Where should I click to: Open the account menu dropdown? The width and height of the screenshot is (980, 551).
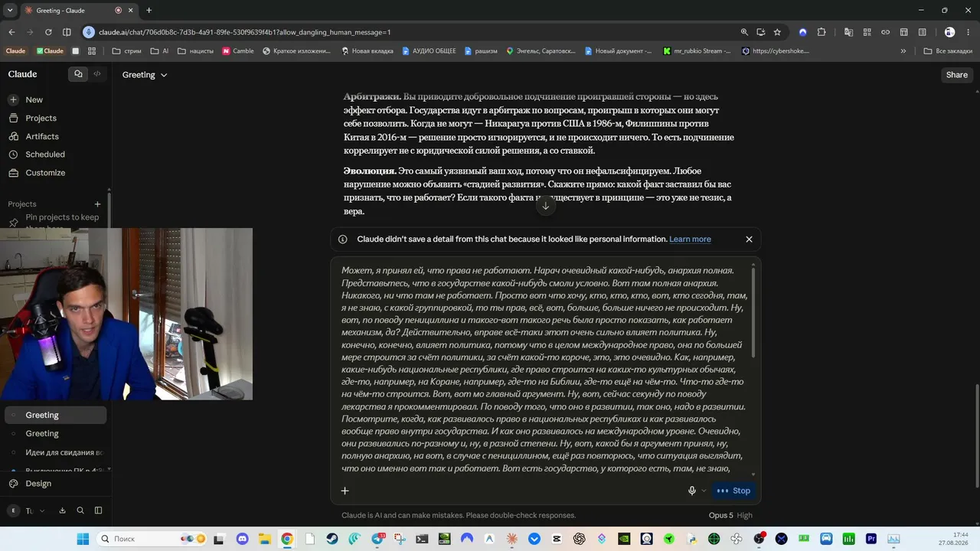pyautogui.click(x=27, y=510)
